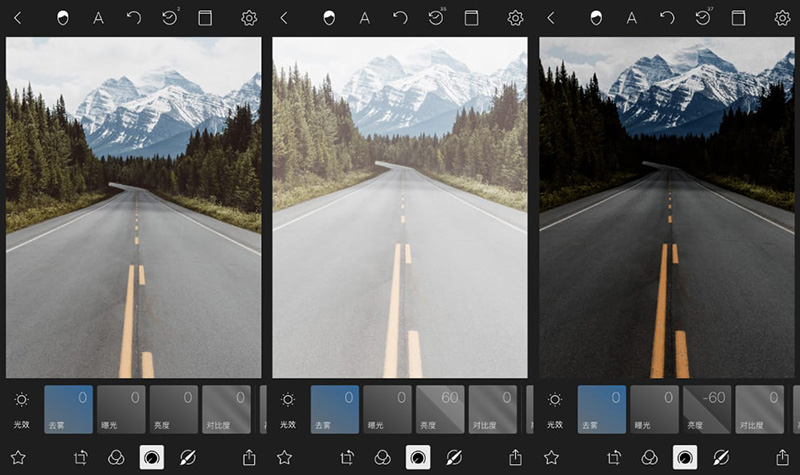
Task: Choose the 去雾 dehaze tile in left editor
Action: coord(69,409)
